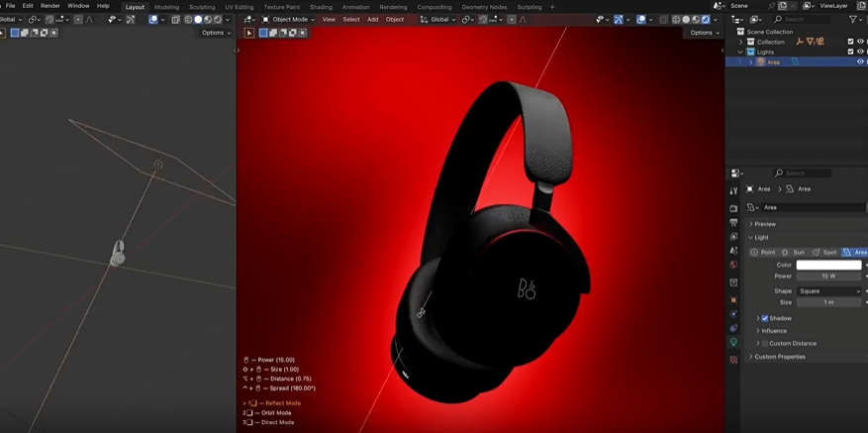The width and height of the screenshot is (868, 433).
Task: Open the Object Data light properties tab
Action: [x=733, y=342]
